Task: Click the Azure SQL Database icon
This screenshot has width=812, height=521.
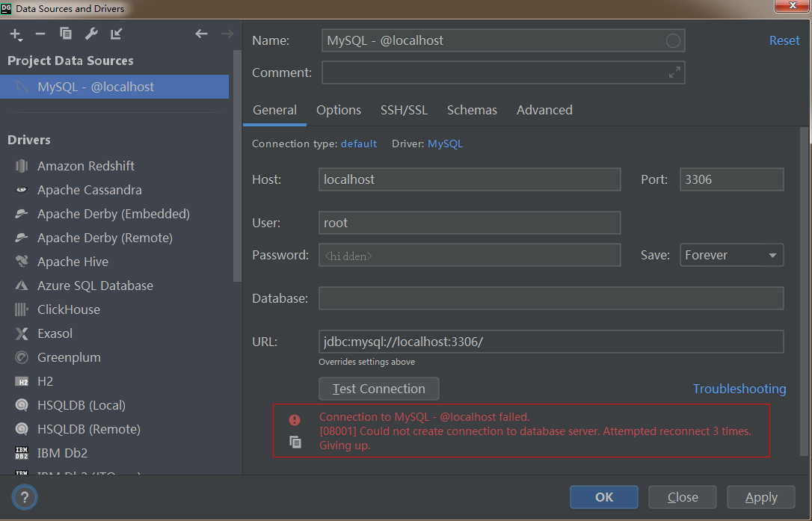Action: pyautogui.click(x=22, y=286)
